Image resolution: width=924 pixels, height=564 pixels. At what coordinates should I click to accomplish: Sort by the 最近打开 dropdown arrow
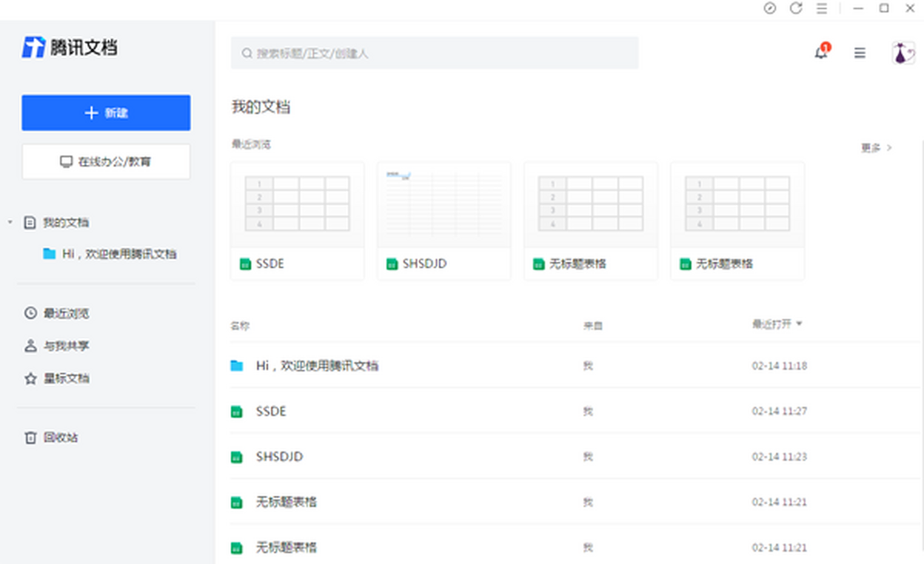click(x=799, y=324)
